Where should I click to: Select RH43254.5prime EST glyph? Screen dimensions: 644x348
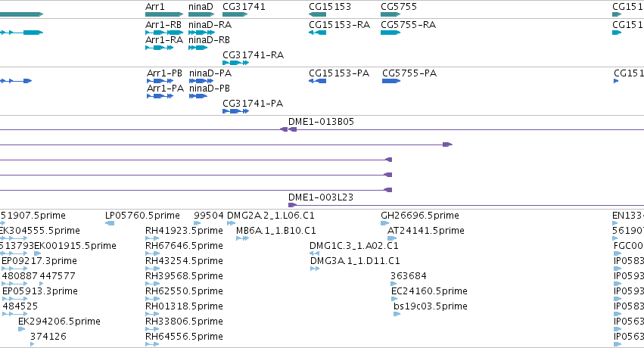click(152, 269)
